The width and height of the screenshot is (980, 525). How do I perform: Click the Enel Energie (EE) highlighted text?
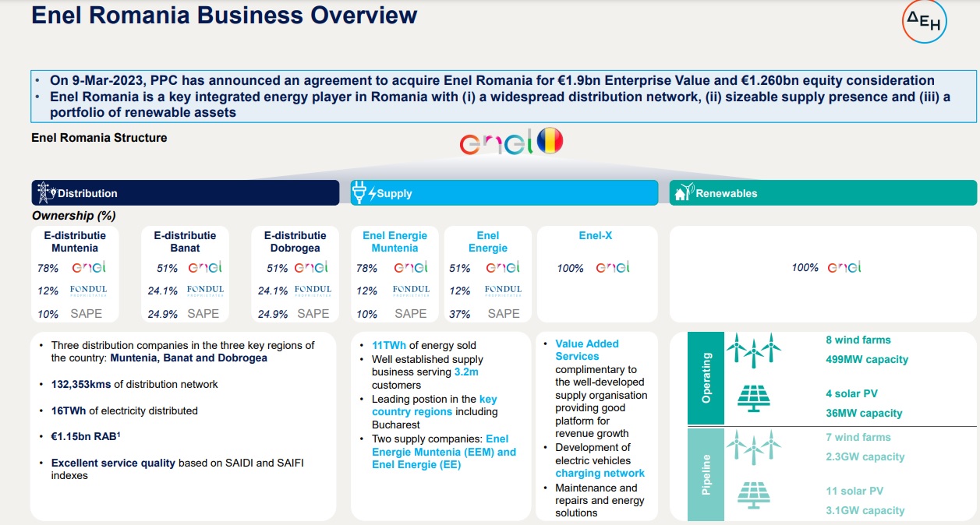(x=416, y=465)
